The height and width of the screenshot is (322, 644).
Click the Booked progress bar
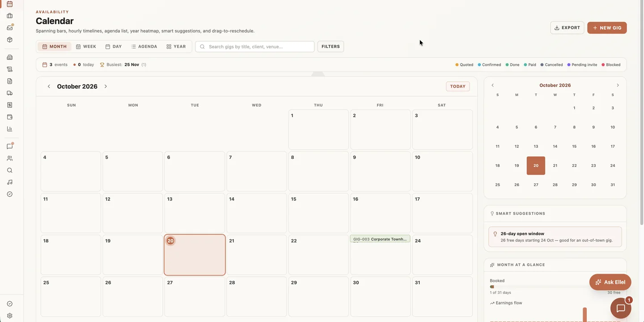point(555,287)
